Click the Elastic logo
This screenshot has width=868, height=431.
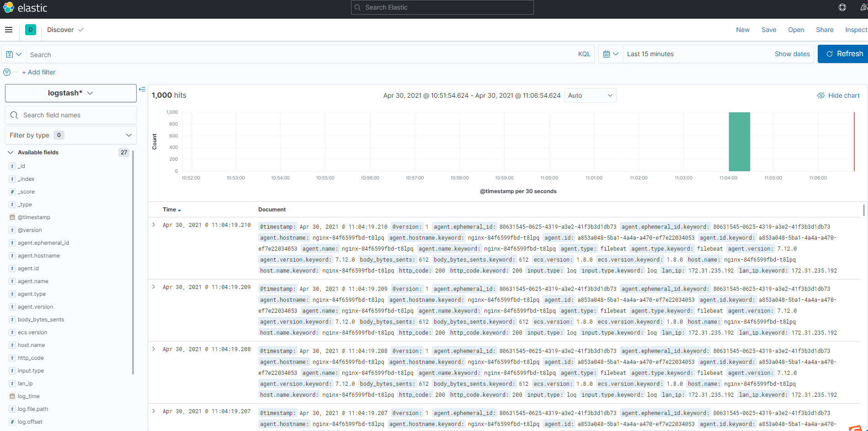pos(25,8)
